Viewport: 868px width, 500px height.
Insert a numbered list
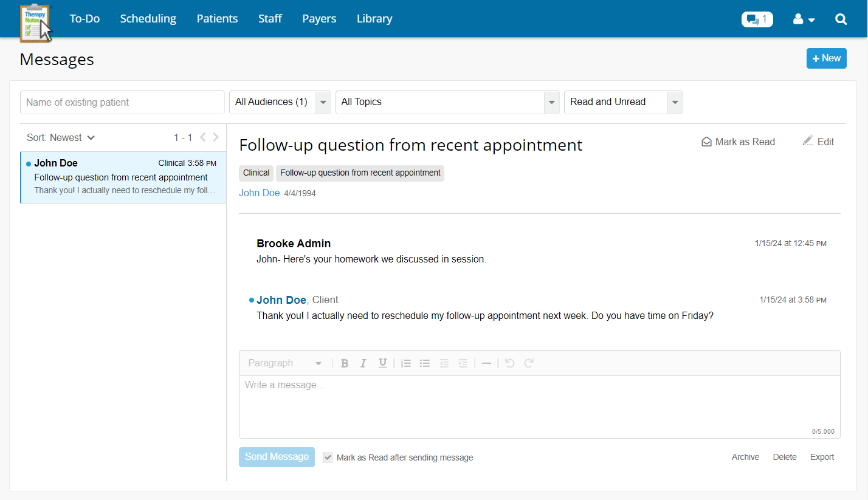(x=406, y=363)
